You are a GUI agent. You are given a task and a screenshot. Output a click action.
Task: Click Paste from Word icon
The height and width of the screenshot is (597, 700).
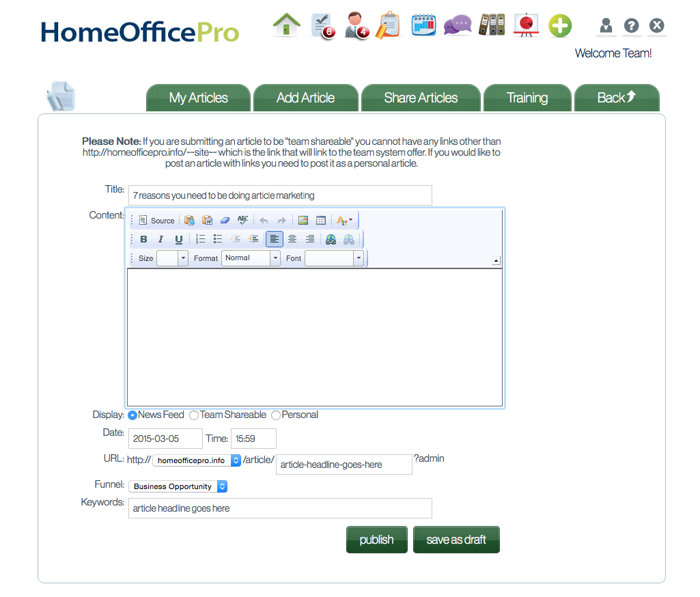point(207,220)
